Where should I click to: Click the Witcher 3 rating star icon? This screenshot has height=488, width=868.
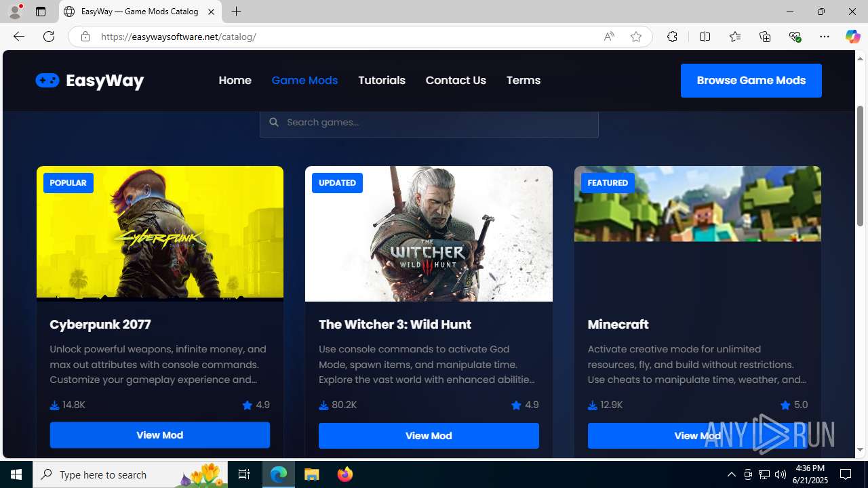(x=516, y=405)
